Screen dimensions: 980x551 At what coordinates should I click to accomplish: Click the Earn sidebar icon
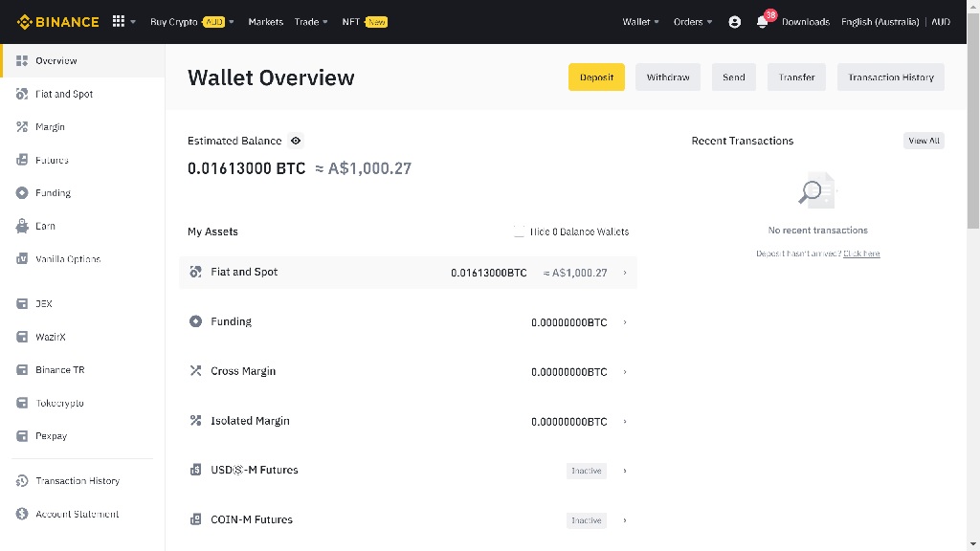(x=22, y=226)
